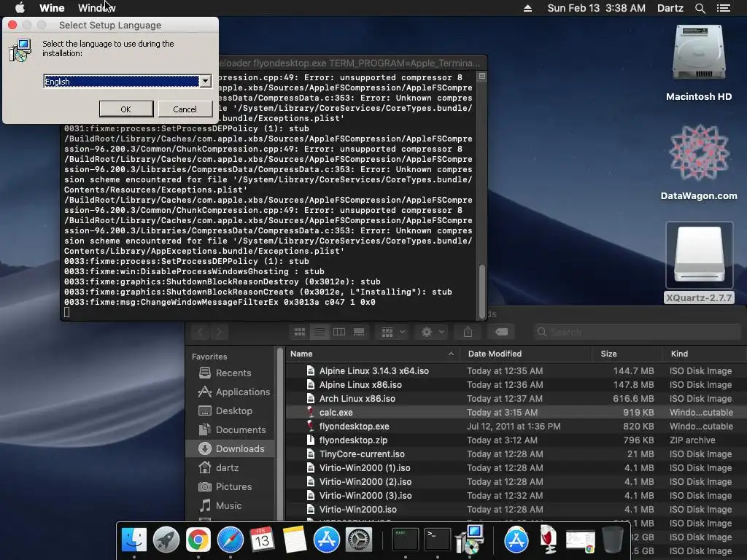Open Launchpad rocket in the Dock

(x=166, y=540)
